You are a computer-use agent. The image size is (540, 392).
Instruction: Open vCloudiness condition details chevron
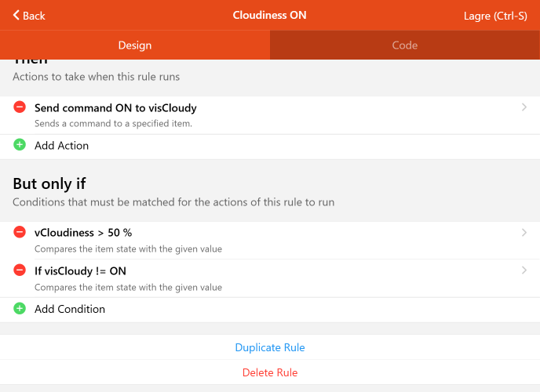[524, 232]
